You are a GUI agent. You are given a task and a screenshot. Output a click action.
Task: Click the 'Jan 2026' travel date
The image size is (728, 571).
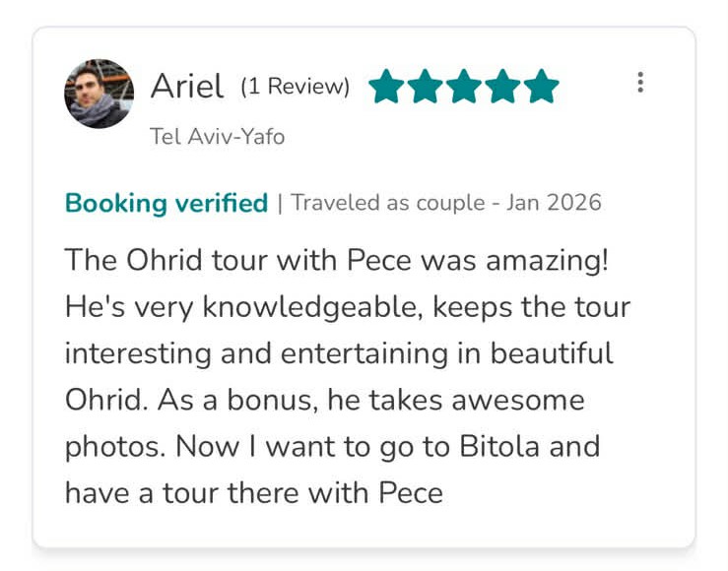(554, 203)
